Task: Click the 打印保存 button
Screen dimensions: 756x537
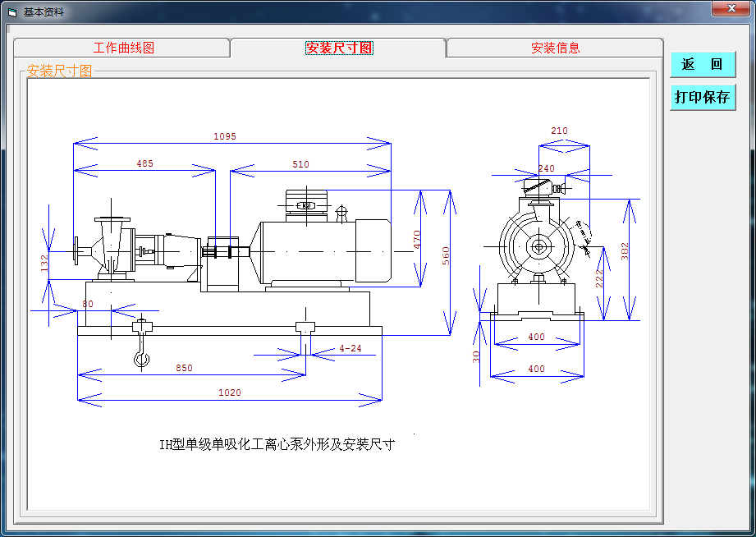Action: tap(703, 97)
